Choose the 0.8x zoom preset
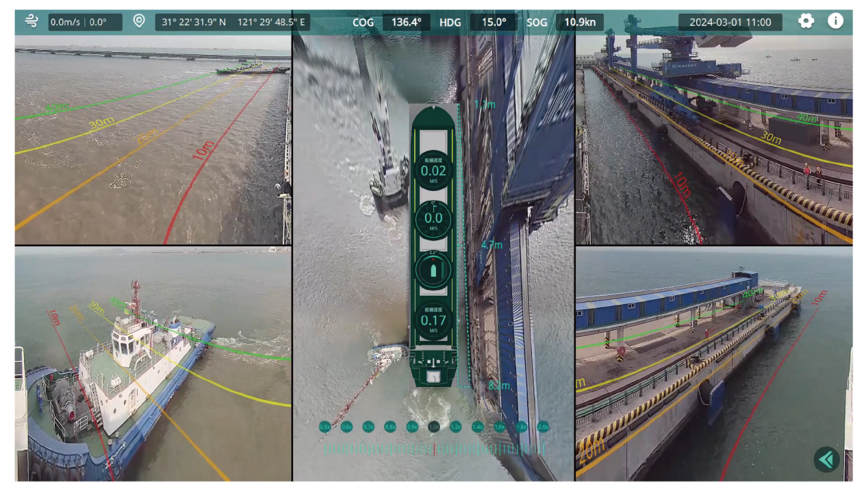The height and width of the screenshot is (489, 868). click(x=390, y=427)
